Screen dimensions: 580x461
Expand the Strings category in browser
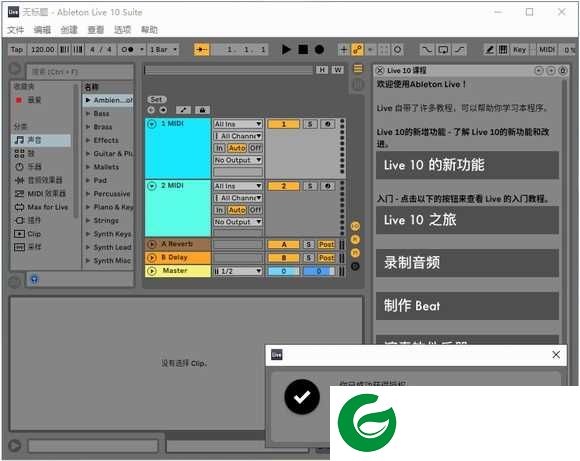(x=88, y=221)
